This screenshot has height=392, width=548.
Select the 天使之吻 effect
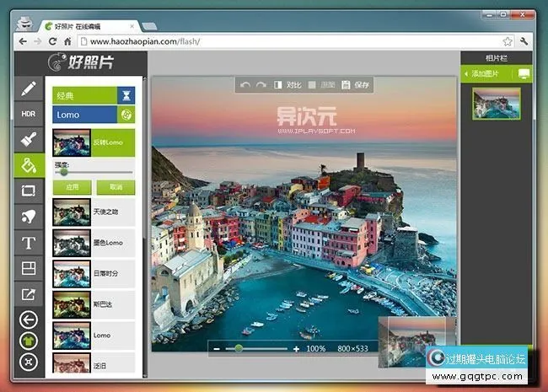coord(94,212)
